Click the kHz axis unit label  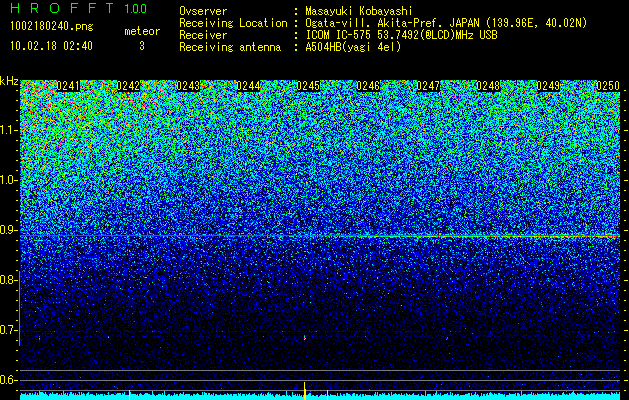9,81
